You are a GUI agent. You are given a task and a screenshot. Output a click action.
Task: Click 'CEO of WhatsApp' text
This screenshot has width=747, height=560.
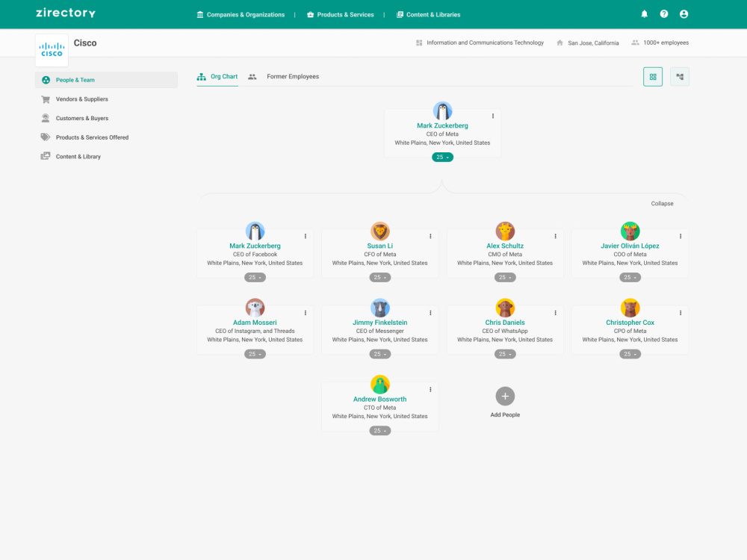click(x=505, y=331)
